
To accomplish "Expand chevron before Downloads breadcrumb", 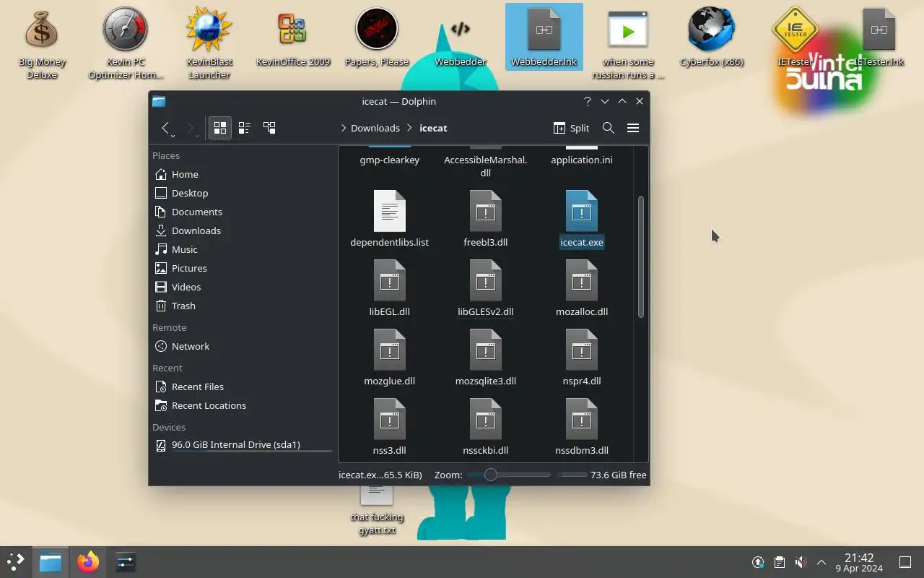I will point(344,128).
